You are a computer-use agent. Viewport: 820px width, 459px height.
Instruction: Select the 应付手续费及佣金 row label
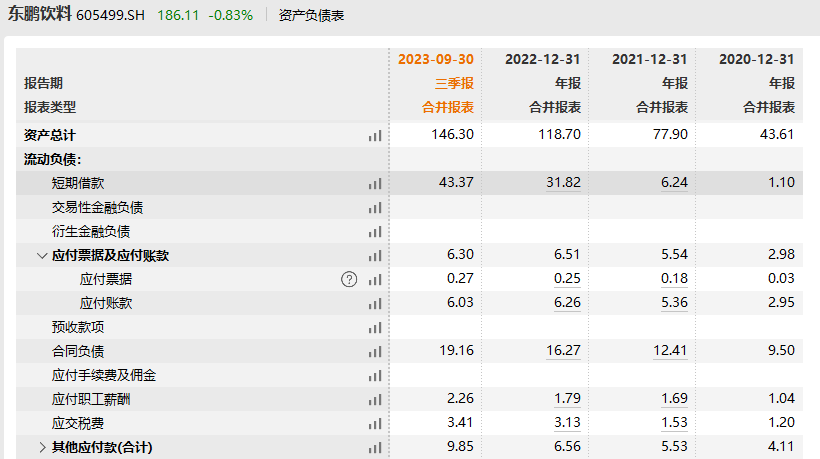coord(104,376)
